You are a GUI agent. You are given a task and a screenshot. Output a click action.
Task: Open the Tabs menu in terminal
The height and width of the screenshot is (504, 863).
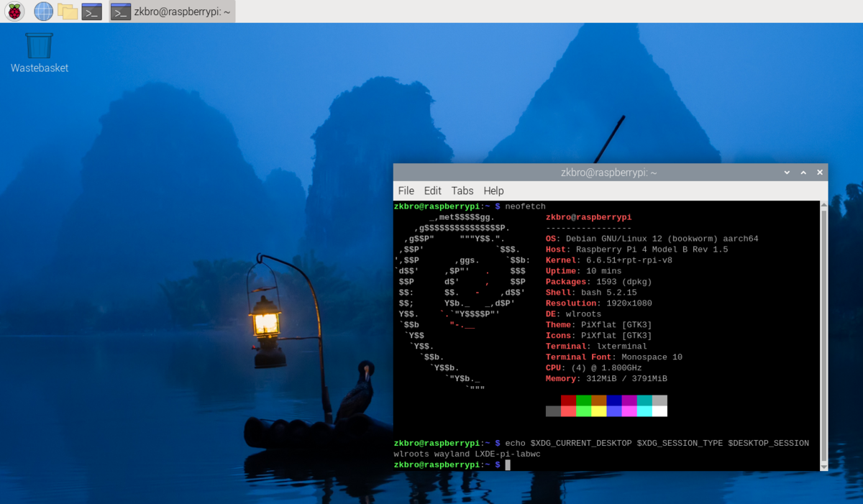462,191
